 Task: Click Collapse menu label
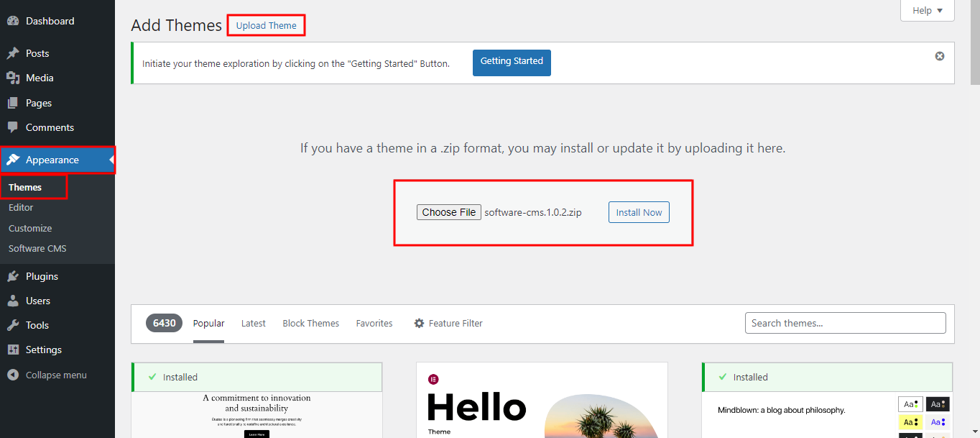pos(56,375)
